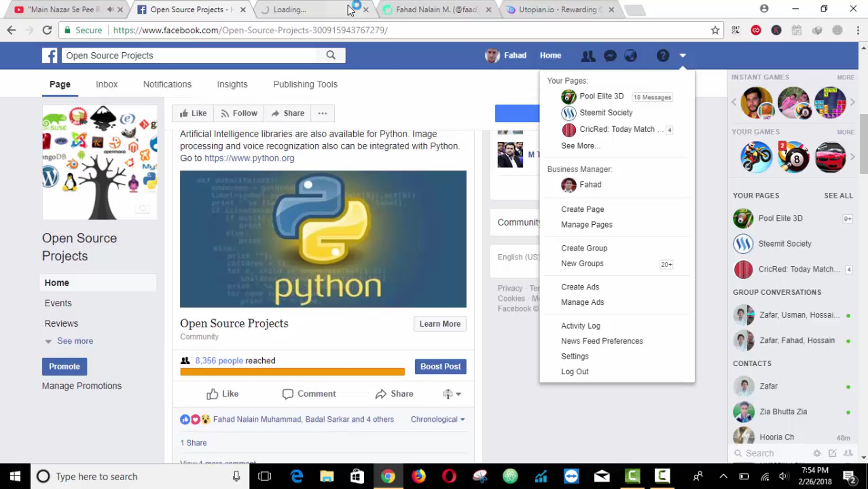Open the Messenger icon in Facebook header
The image size is (868, 489).
[610, 56]
